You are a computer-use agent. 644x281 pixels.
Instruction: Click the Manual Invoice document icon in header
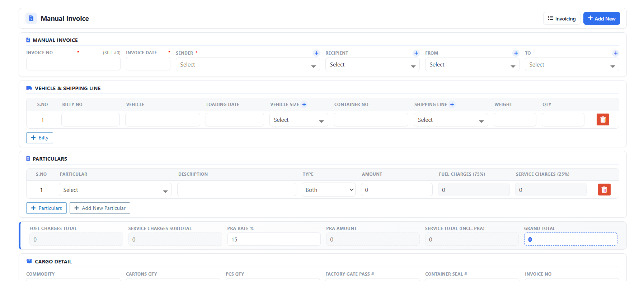coord(31,18)
